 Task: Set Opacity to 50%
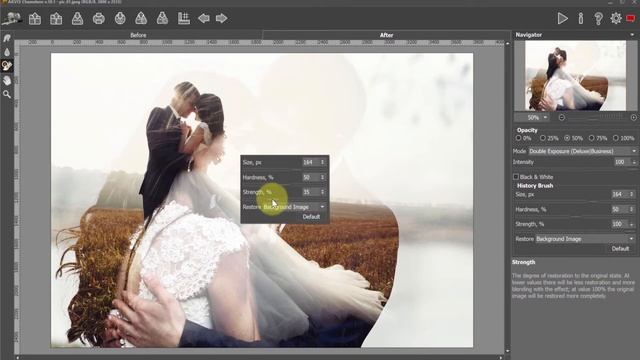coord(567,138)
